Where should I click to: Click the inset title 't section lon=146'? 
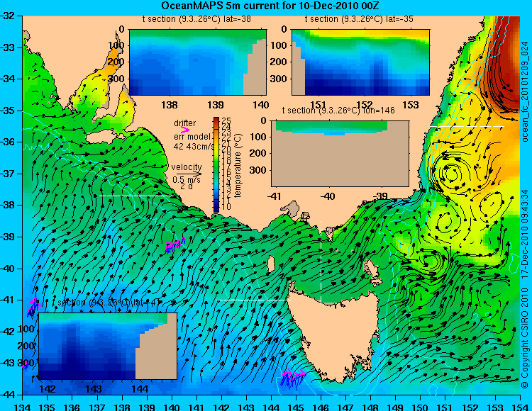338,111
